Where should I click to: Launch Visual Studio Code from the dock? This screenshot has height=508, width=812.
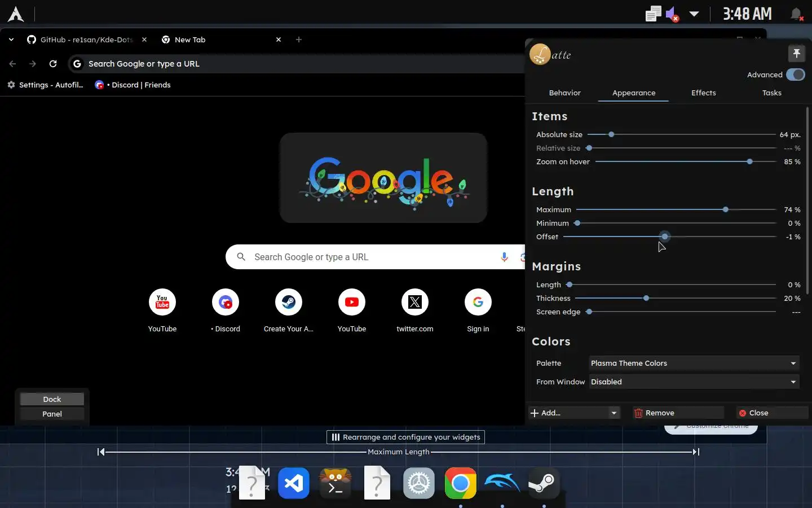click(x=294, y=483)
